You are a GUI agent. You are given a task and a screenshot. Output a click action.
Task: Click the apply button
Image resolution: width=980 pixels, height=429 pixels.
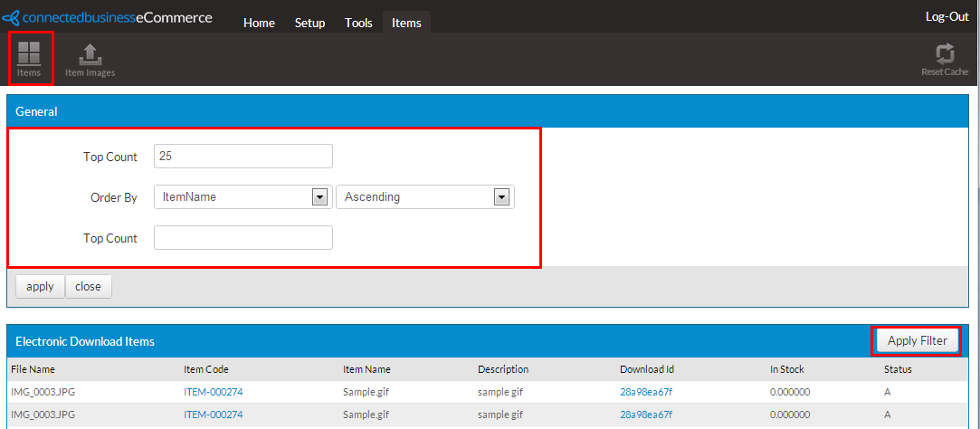40,287
